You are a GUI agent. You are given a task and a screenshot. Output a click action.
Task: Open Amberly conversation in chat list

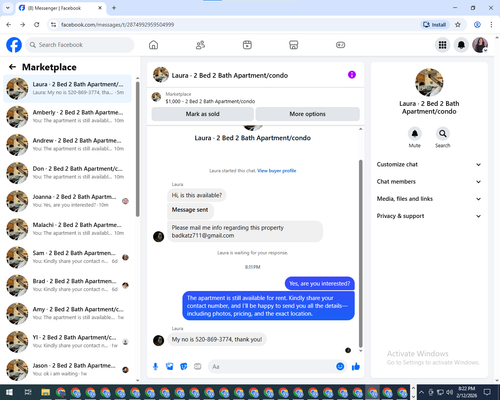click(67, 116)
